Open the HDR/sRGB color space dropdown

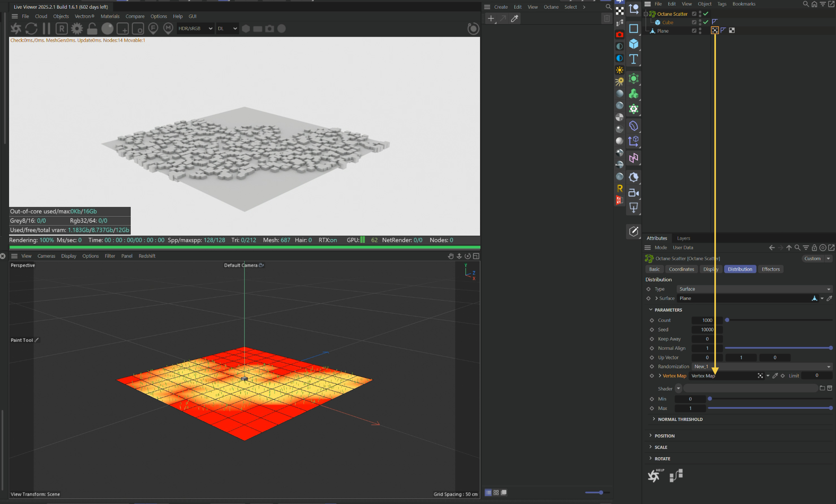[x=195, y=29]
